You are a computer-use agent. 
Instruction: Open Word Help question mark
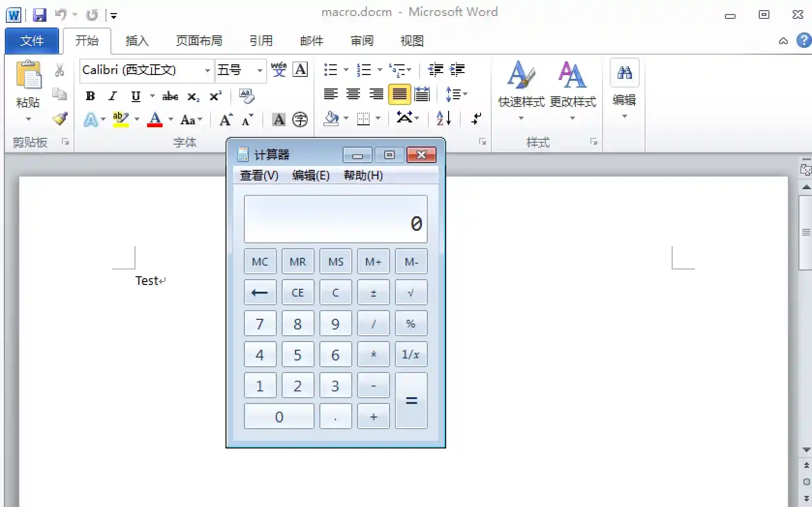click(804, 40)
